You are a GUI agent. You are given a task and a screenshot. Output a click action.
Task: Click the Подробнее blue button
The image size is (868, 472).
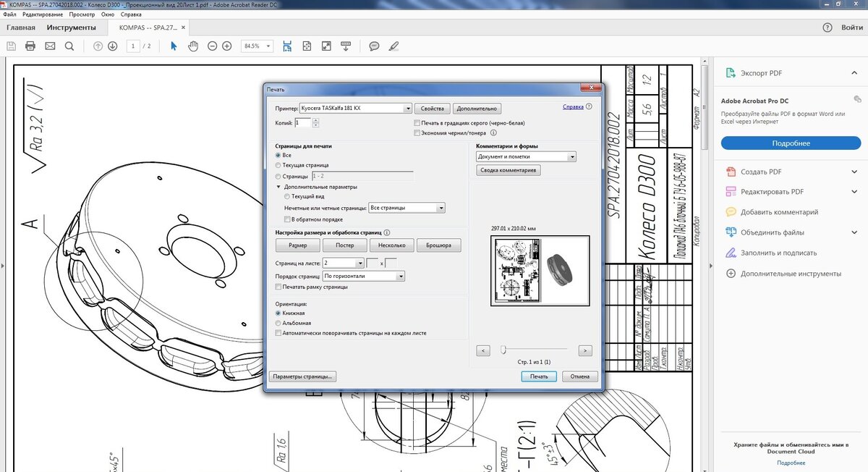point(791,143)
